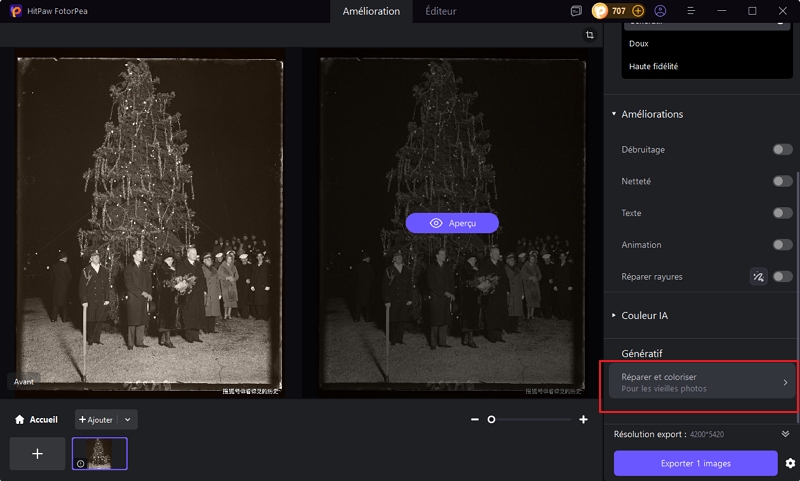Click the Exporter 1 images button
Screen dimensions: 800x481
[x=695, y=463]
